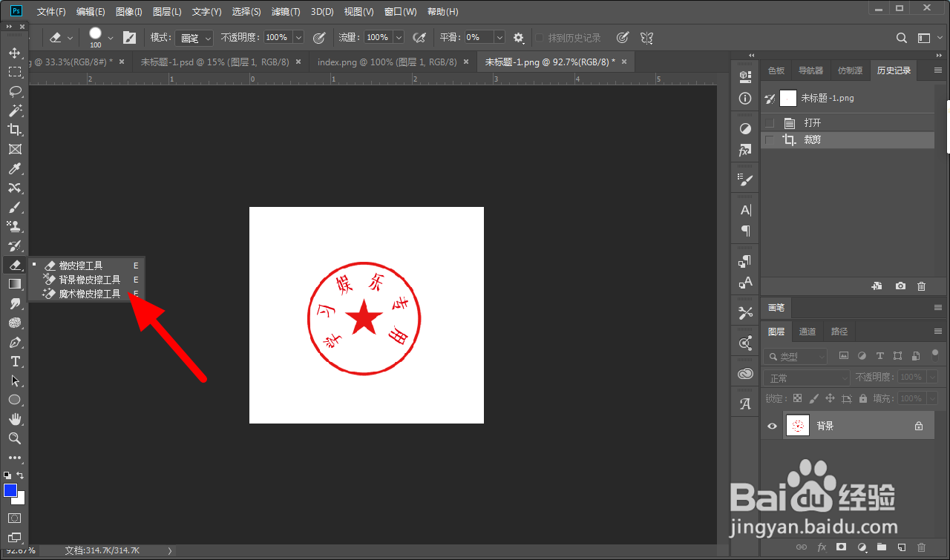Create new snapshot camera icon in History
This screenshot has height=560, width=950.
pyautogui.click(x=900, y=286)
